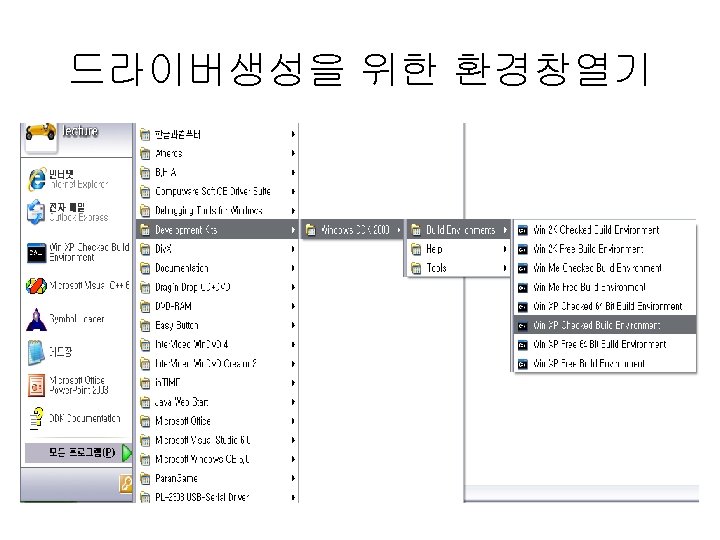
Task: Expand Build Environments submenu arrow
Action: coord(505,230)
